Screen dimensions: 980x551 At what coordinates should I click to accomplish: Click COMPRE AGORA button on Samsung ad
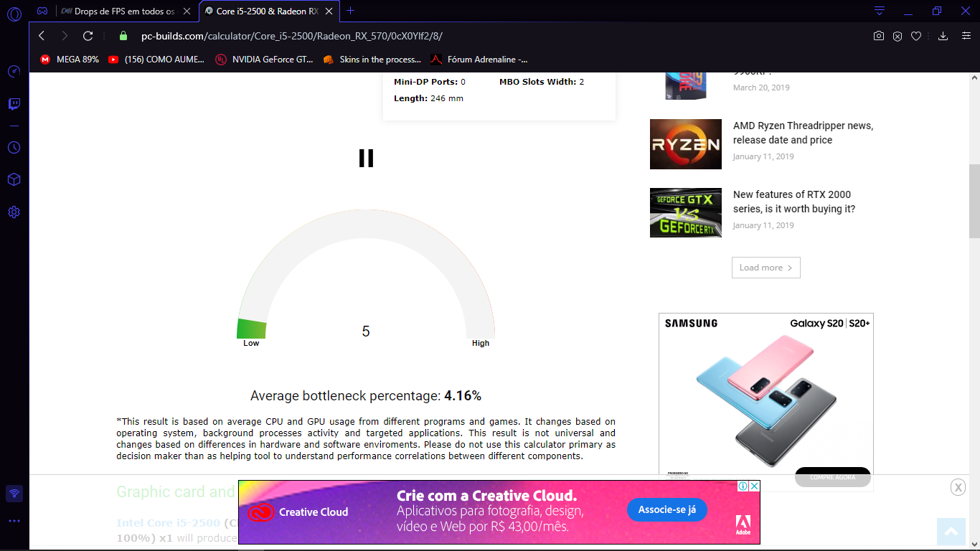pos(832,477)
